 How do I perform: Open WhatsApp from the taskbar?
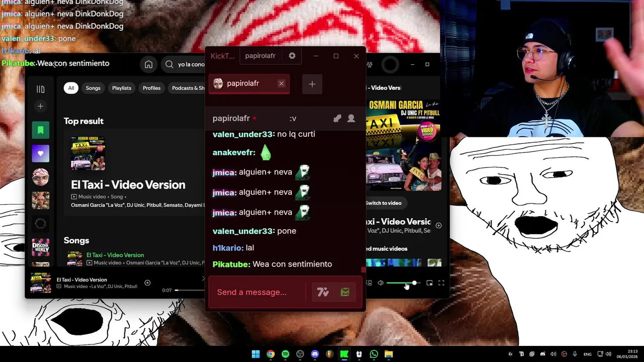(x=374, y=354)
